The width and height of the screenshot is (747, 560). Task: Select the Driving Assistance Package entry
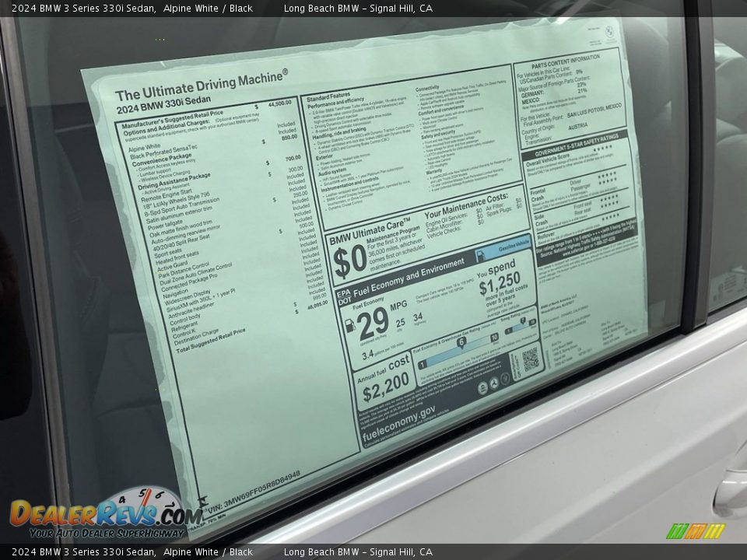174,181
